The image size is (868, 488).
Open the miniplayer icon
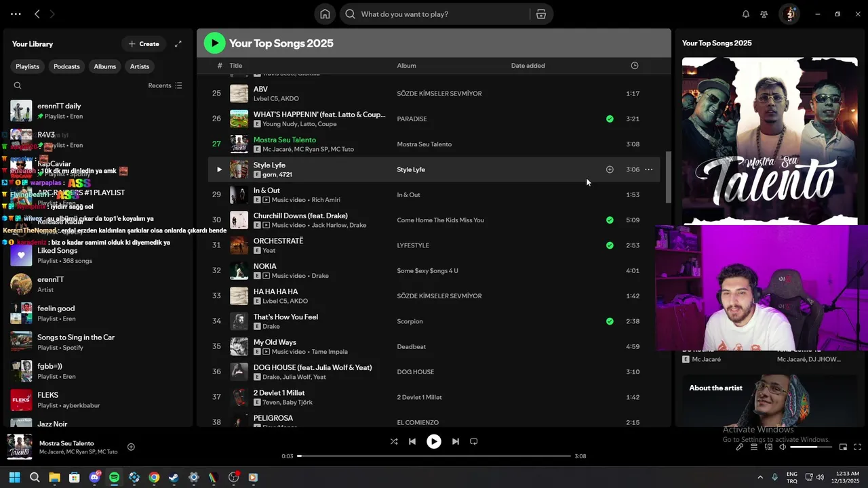point(844,447)
